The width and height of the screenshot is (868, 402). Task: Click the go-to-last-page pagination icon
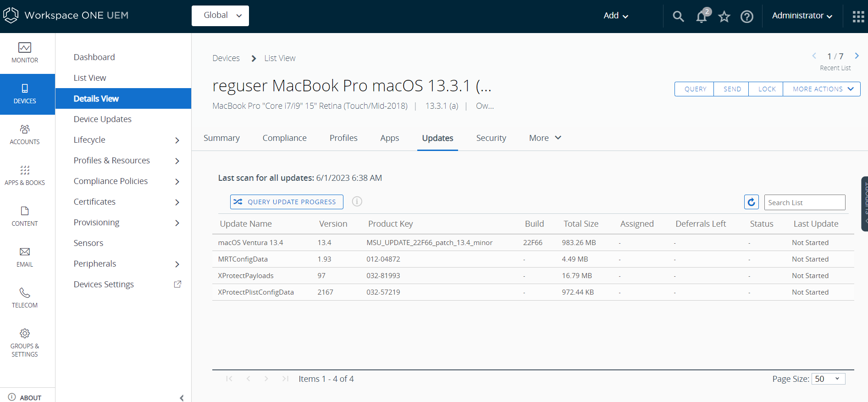click(285, 379)
